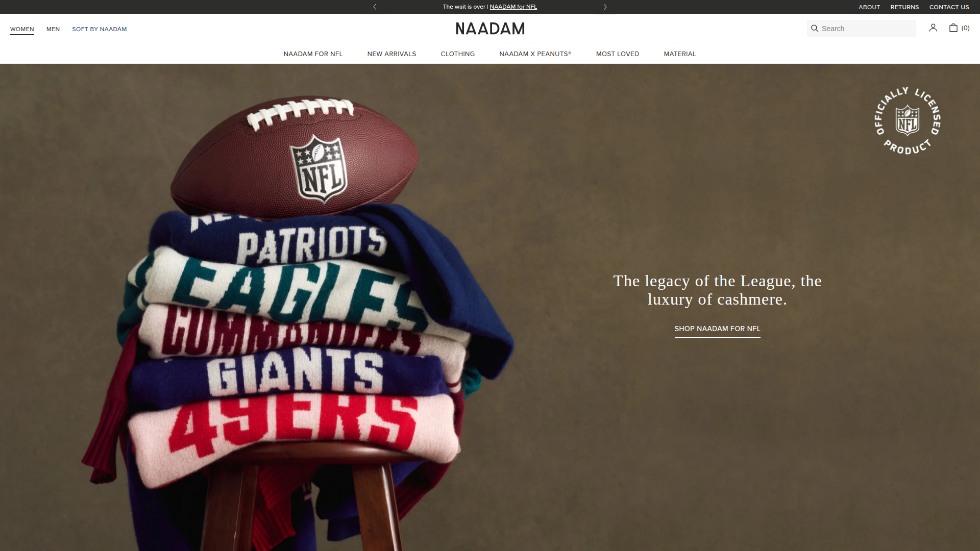Click the Officially Licensed NFL badge

tap(908, 120)
